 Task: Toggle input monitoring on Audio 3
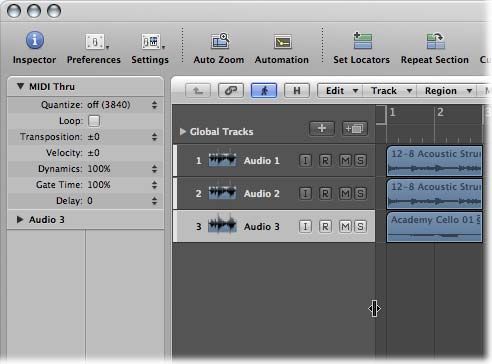pos(305,226)
